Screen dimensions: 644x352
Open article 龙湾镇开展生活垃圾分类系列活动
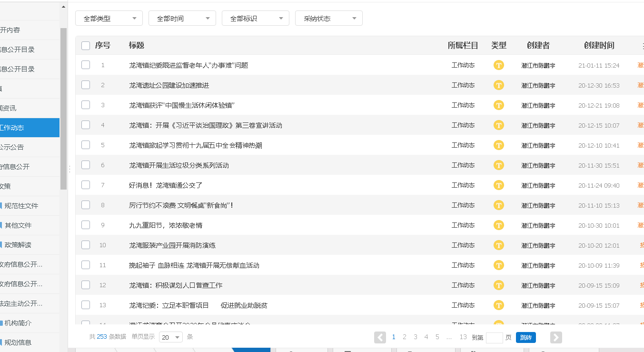click(179, 165)
